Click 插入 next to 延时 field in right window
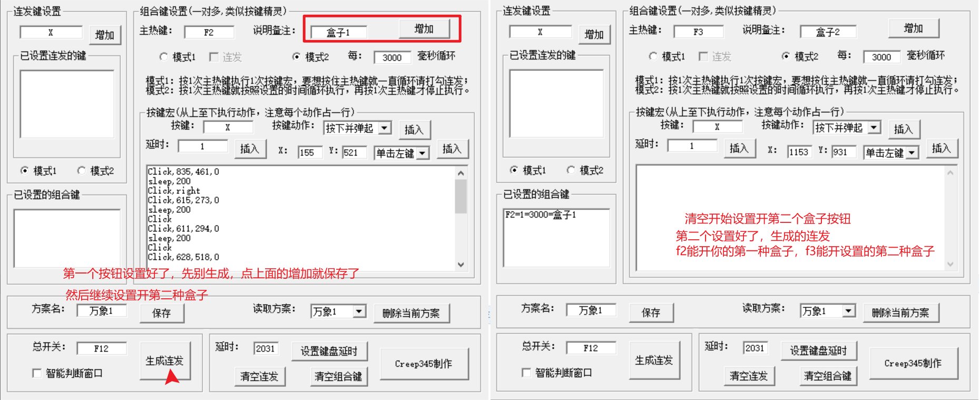This screenshot has height=400, width=980. [739, 148]
